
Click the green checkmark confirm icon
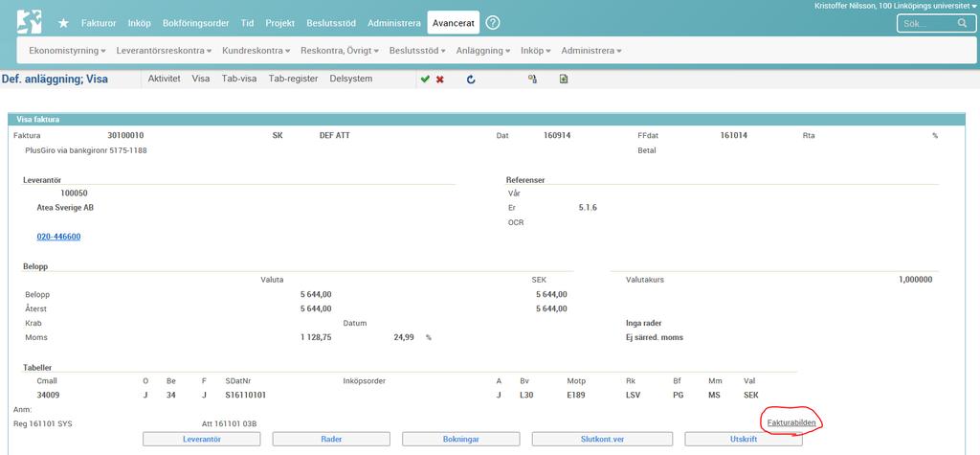[x=425, y=80]
